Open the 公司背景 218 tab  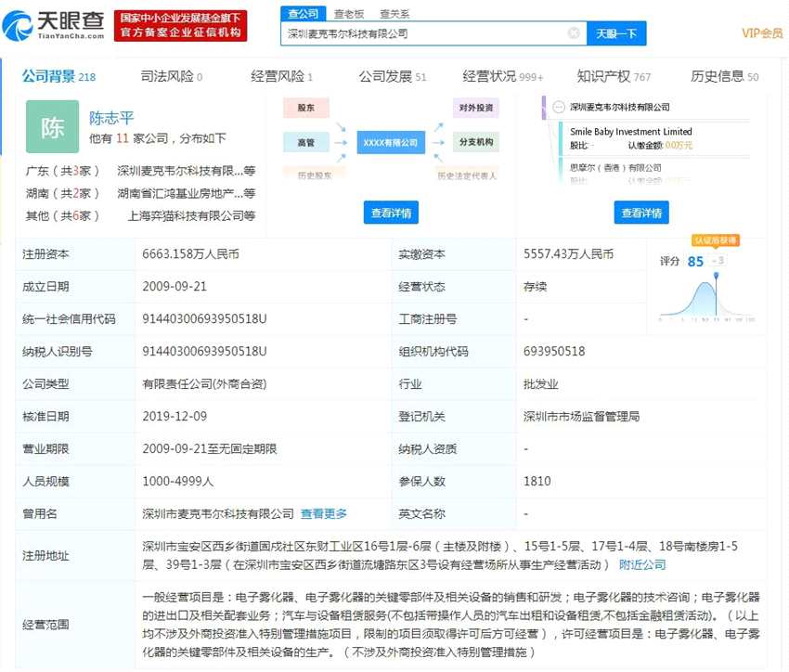(x=58, y=76)
